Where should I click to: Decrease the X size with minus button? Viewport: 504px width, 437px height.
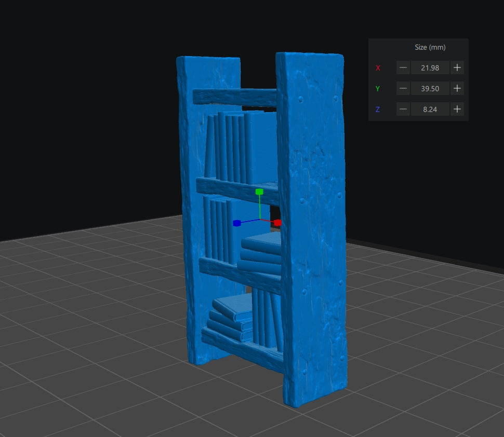point(403,67)
